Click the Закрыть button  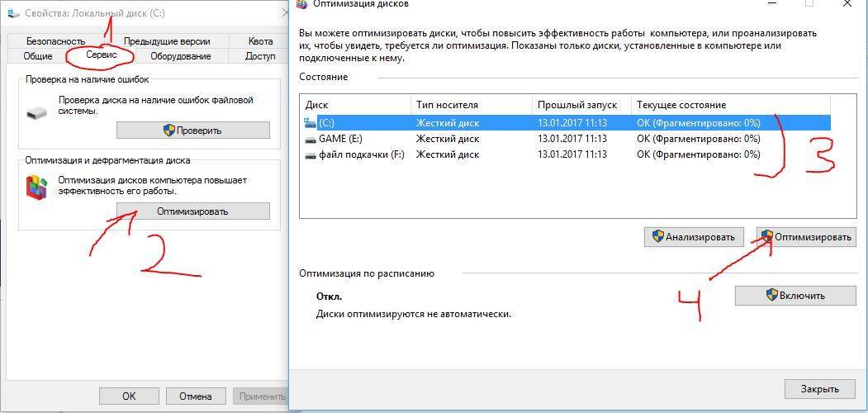point(820,389)
